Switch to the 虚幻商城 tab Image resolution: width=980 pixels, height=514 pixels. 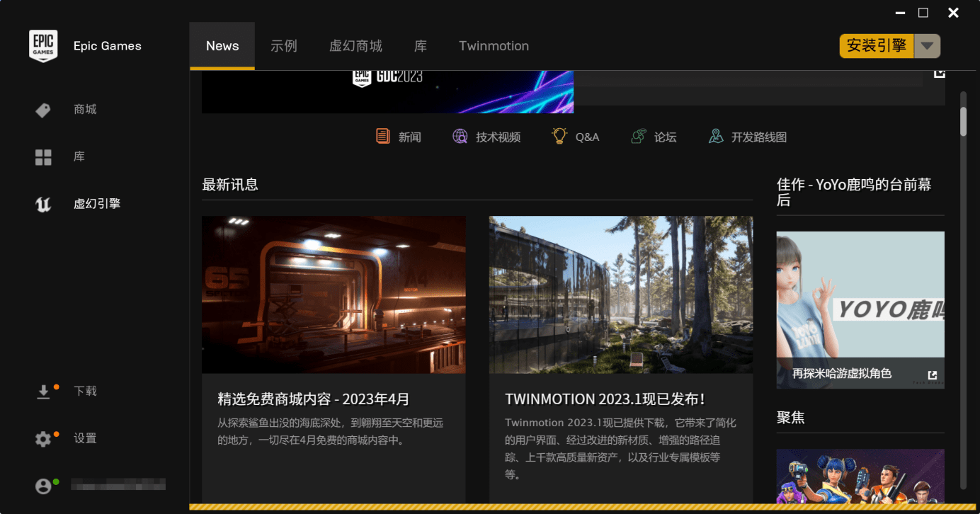click(x=355, y=46)
